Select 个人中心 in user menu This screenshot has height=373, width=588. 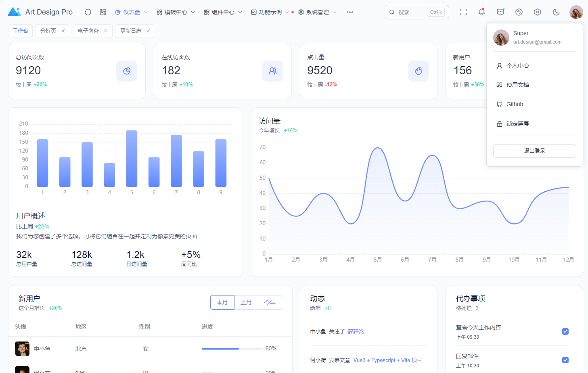517,65
